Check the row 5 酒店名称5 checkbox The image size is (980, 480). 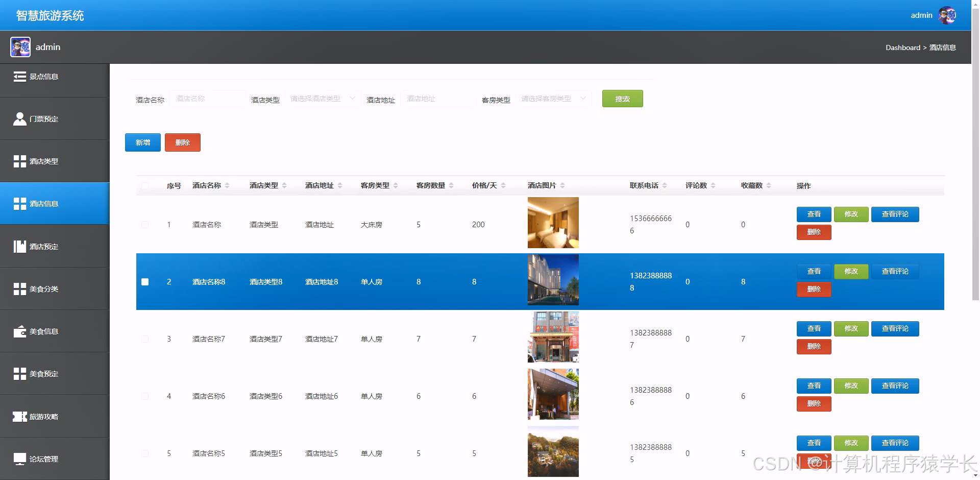pos(145,453)
